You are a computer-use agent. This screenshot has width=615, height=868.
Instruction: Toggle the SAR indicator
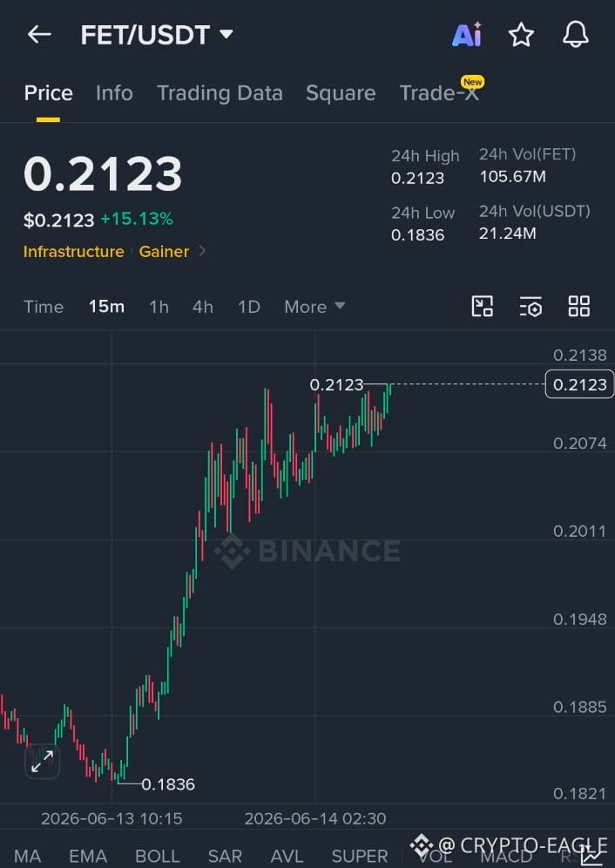click(x=225, y=856)
